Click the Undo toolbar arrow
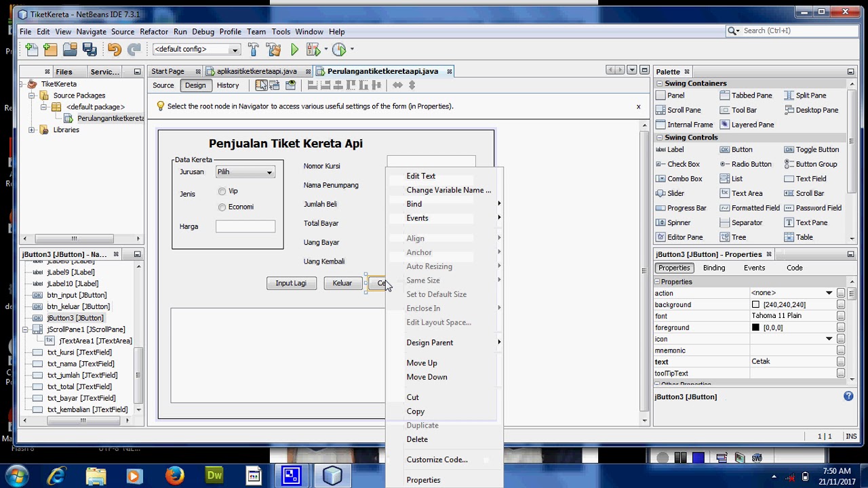The height and width of the screenshot is (488, 868). click(x=114, y=49)
